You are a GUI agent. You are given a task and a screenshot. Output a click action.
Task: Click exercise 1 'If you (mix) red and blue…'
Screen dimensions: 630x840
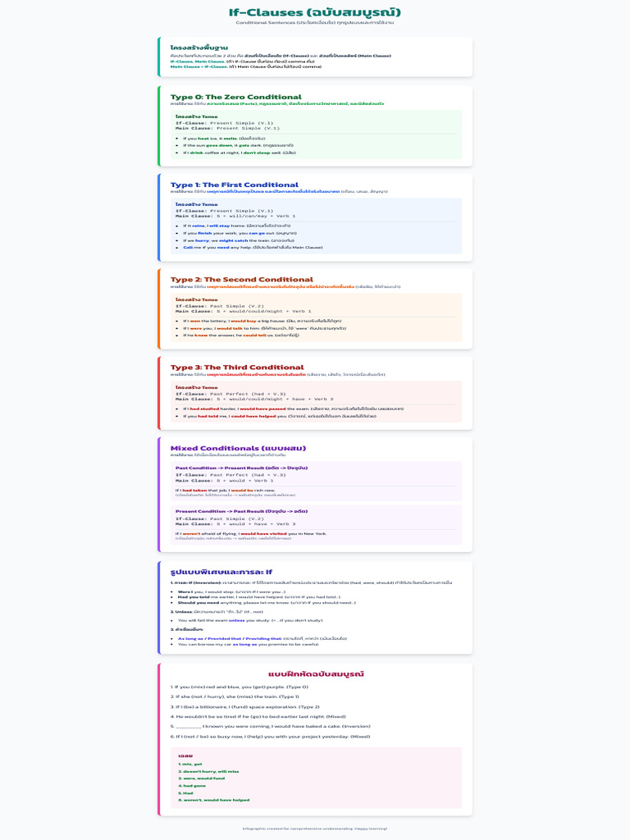click(240, 687)
